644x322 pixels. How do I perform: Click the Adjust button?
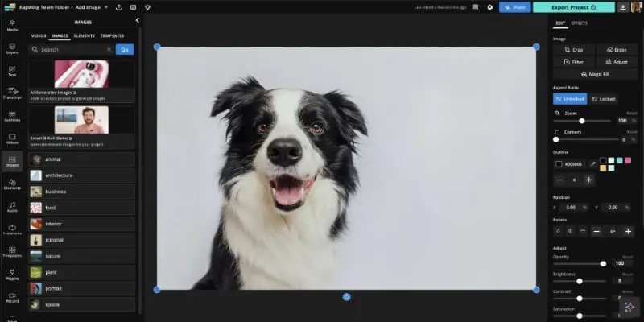[617, 62]
